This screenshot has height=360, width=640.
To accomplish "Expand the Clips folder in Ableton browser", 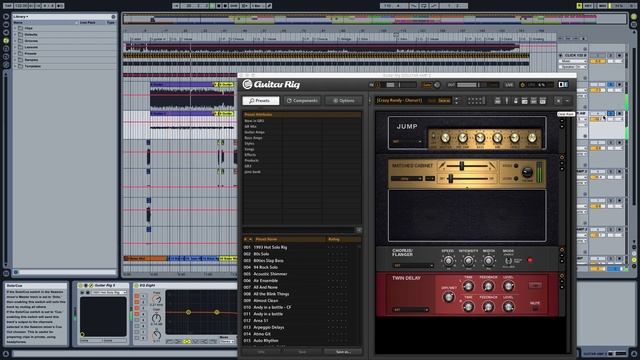I will (16, 28).
